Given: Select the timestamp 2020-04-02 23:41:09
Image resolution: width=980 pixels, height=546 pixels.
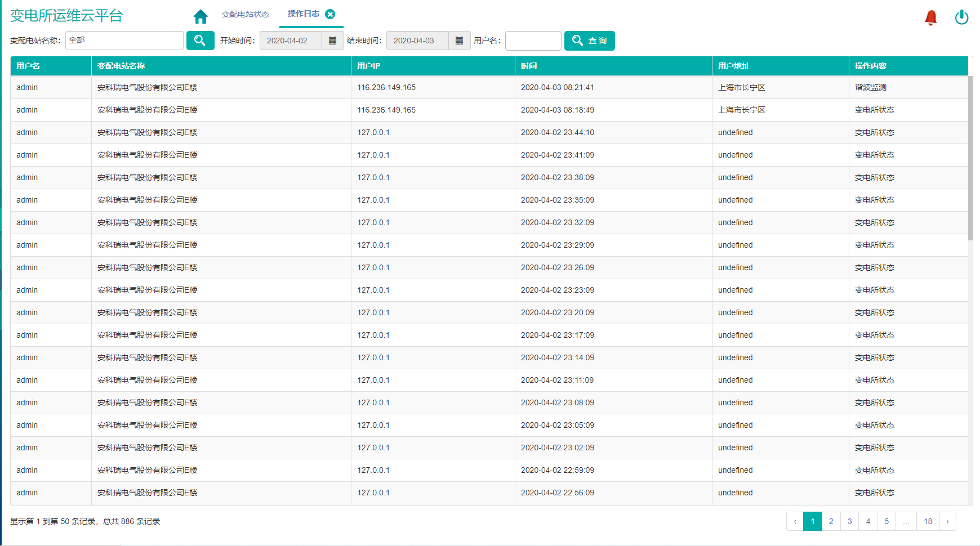Looking at the screenshot, I should pos(558,155).
